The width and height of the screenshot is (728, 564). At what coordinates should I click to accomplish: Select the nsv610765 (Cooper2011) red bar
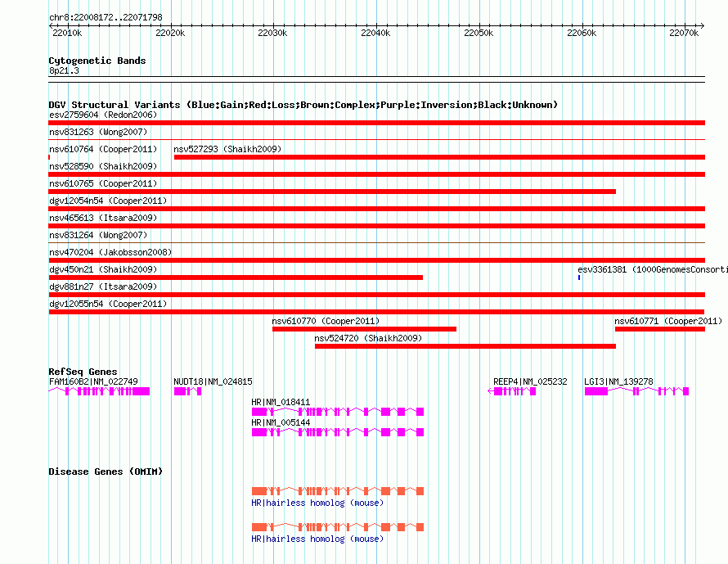click(332, 192)
